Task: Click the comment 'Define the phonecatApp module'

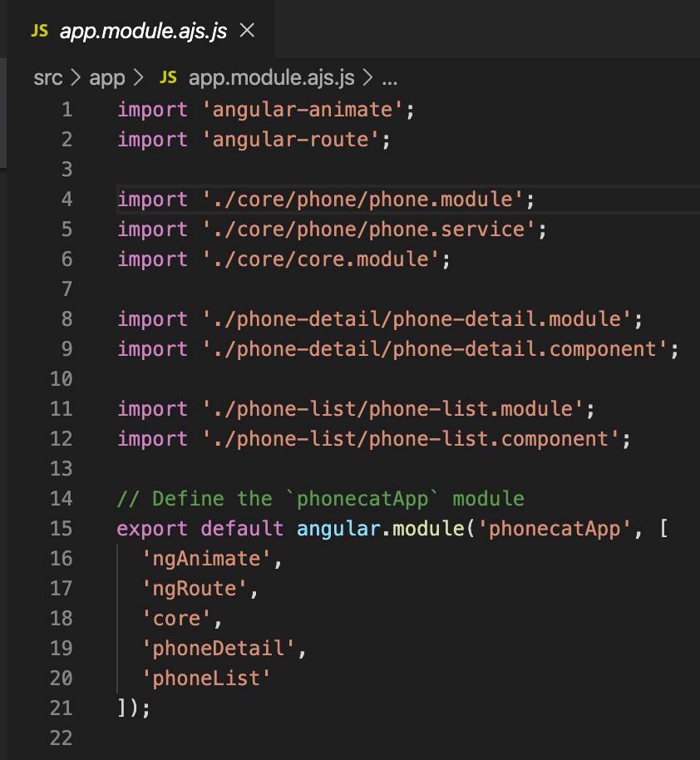Action: (320, 499)
